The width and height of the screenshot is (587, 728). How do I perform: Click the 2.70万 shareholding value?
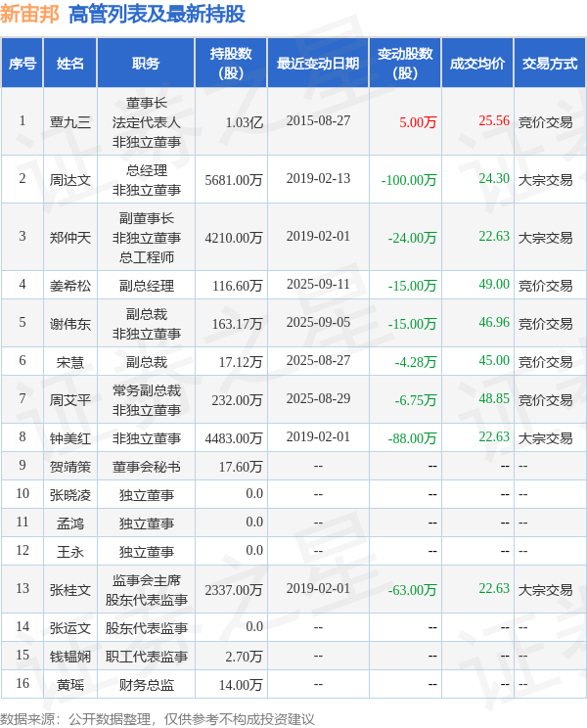tap(244, 656)
